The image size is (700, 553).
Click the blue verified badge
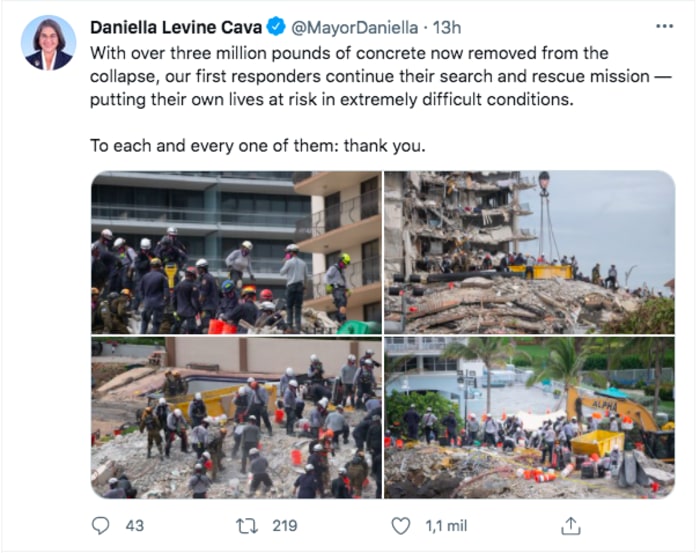pos(276,27)
